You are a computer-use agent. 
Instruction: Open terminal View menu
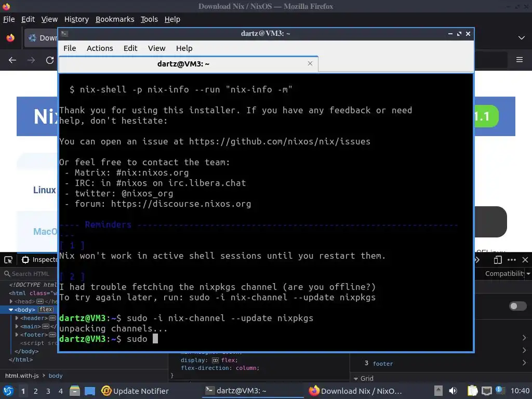[x=157, y=48]
